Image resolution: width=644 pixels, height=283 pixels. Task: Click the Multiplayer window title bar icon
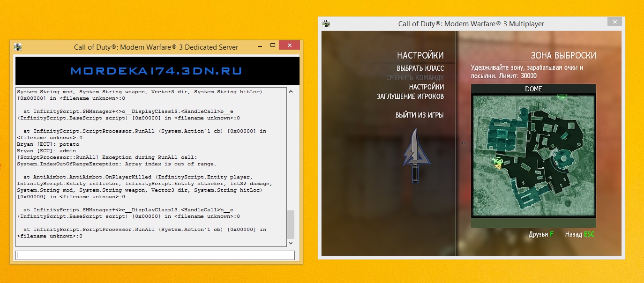click(326, 23)
